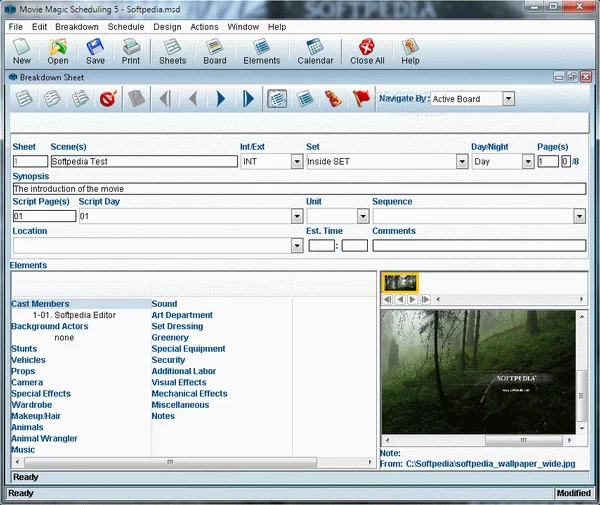The height and width of the screenshot is (505, 600).
Task: Open the Set dropdown showing Inside SET
Action: 462,161
